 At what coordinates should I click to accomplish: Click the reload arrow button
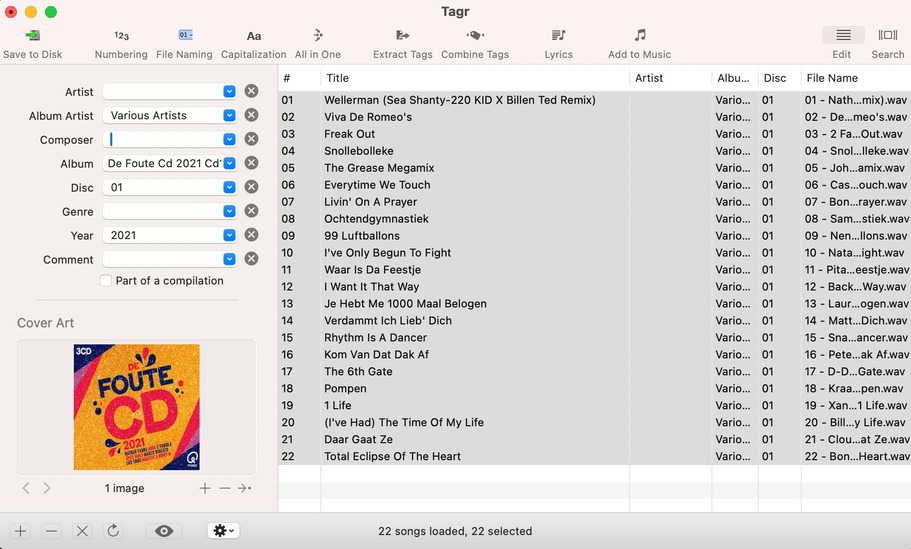pos(113,531)
